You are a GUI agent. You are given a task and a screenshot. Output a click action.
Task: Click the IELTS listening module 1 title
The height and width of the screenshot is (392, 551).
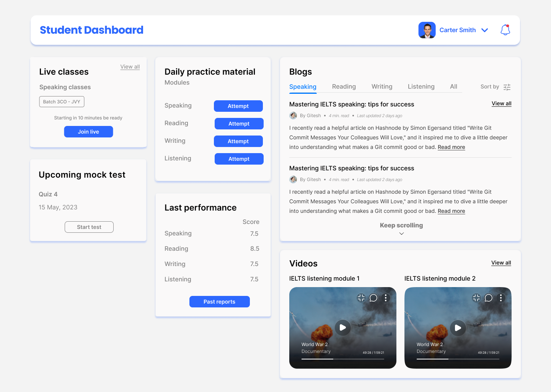[324, 278]
